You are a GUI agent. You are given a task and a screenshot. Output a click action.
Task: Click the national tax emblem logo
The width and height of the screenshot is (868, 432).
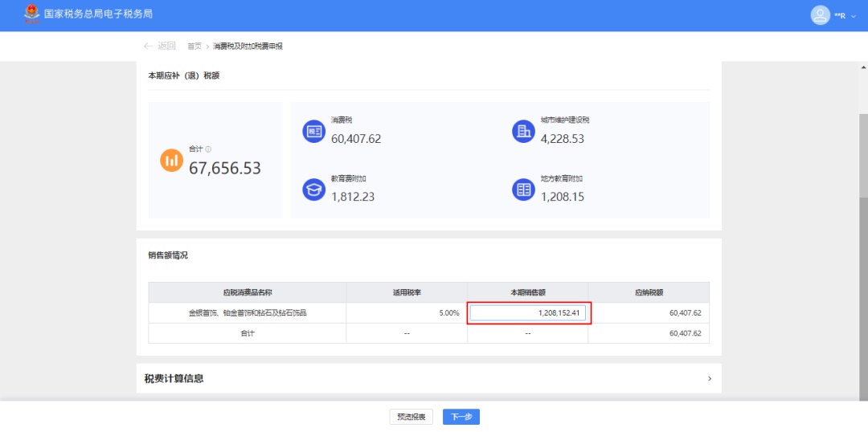[x=31, y=14]
